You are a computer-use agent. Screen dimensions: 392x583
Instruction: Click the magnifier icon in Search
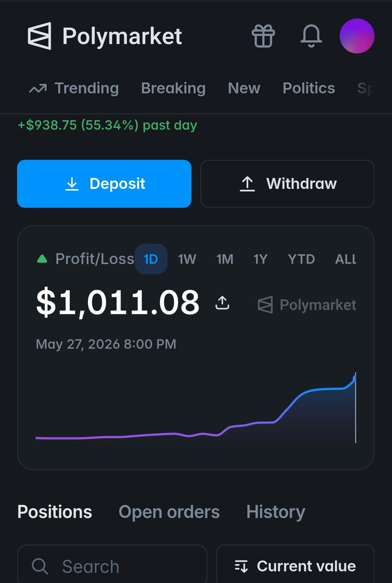[40, 566]
